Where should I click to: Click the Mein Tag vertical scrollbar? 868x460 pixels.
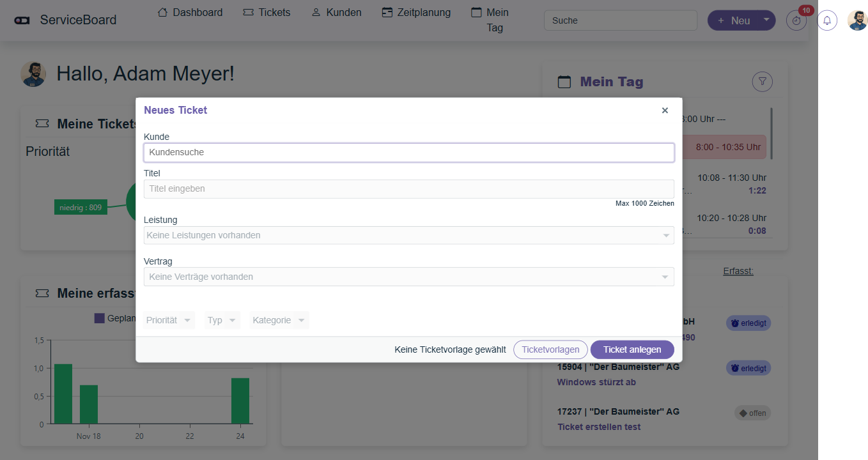[x=771, y=134]
